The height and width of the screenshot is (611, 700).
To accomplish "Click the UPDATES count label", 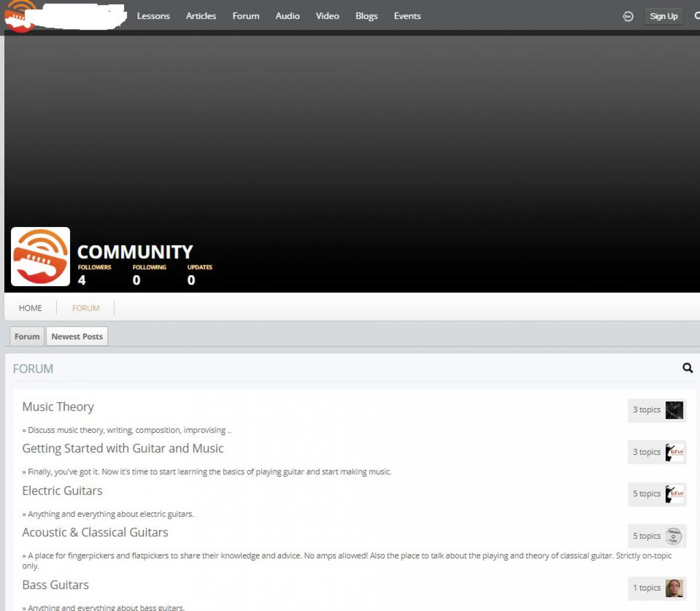I will (x=200, y=267).
